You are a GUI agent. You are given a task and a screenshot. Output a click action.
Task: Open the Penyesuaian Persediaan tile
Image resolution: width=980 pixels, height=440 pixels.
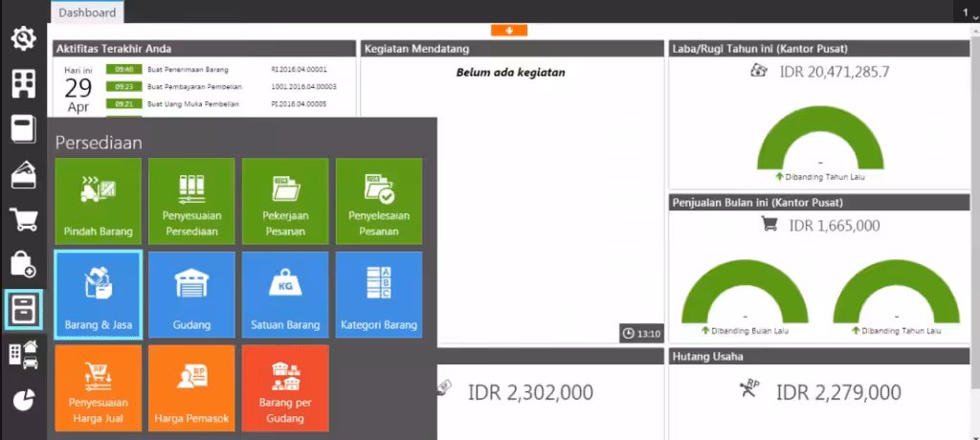[x=191, y=201]
